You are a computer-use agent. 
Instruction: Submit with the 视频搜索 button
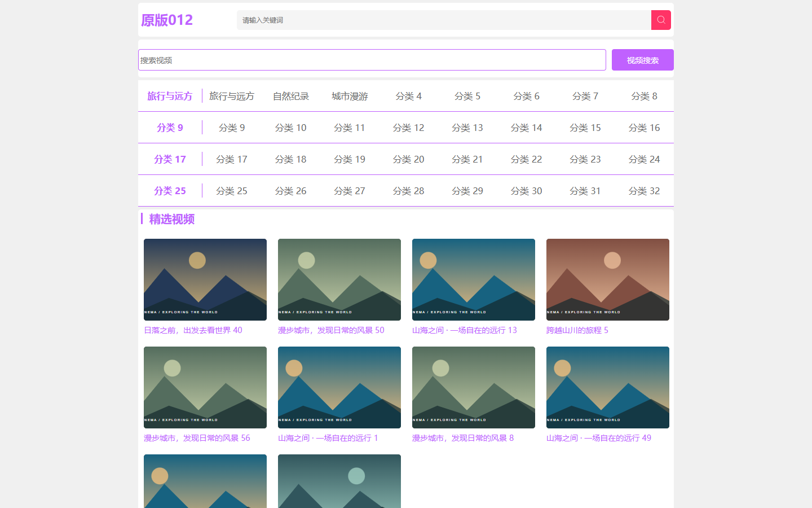[643, 60]
